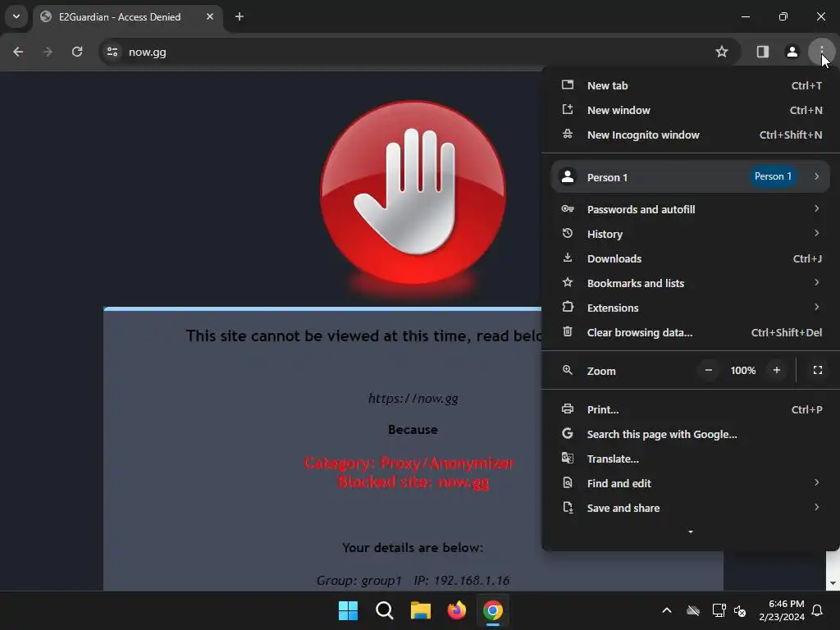Choose New tab from the menu

coord(691,85)
